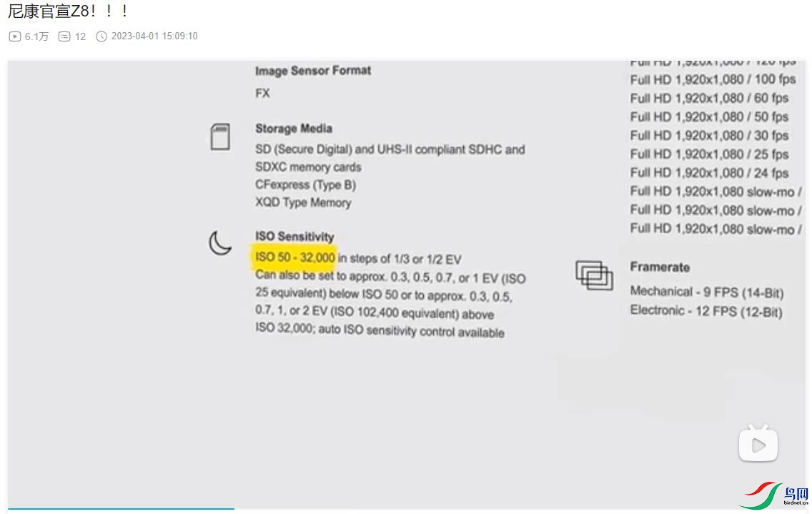
Task: Click the comment count icon beside 12
Action: pos(64,36)
